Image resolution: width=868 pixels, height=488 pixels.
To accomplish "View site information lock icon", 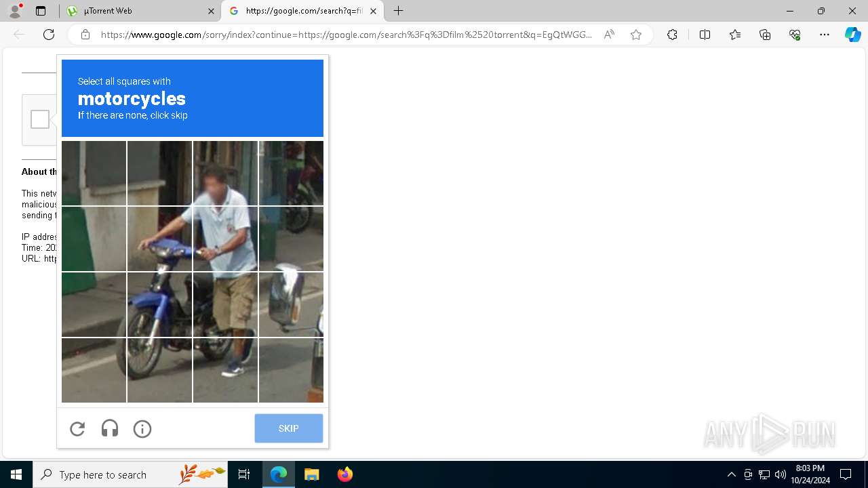I will 85,35.
